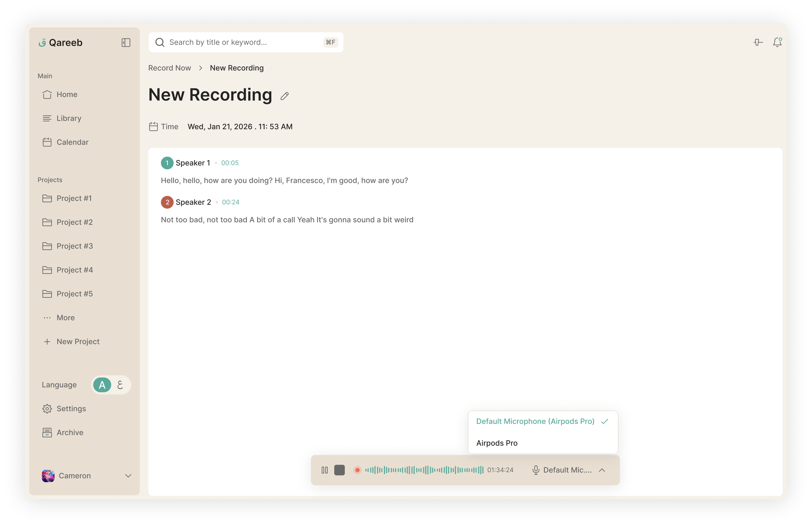Click the 01:34:24 elapsed time
Viewport: 812px width, 526px height.
(x=500, y=470)
